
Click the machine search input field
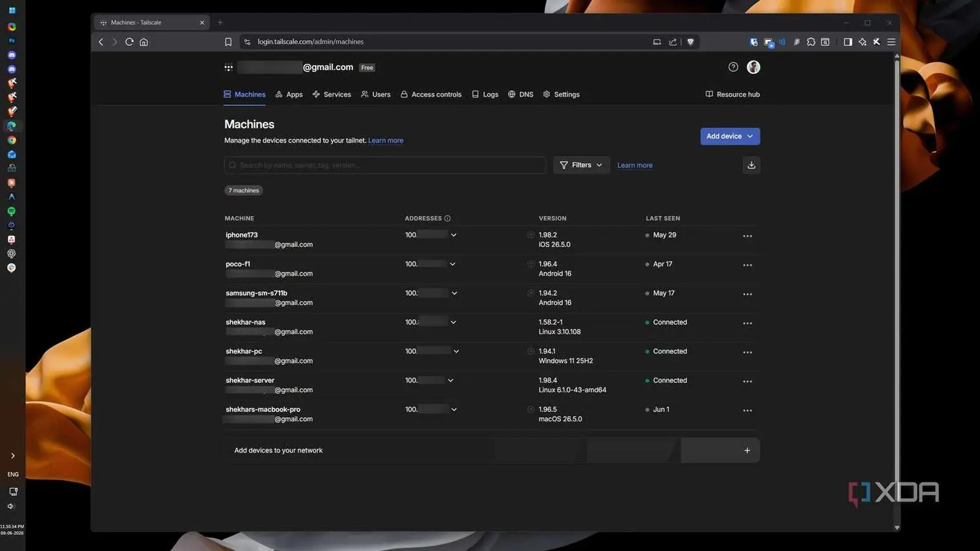(x=385, y=165)
